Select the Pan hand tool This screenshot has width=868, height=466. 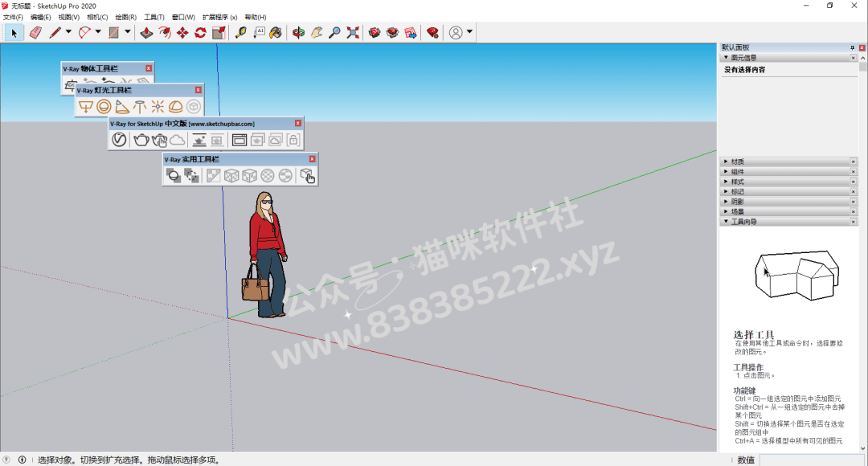tap(316, 33)
